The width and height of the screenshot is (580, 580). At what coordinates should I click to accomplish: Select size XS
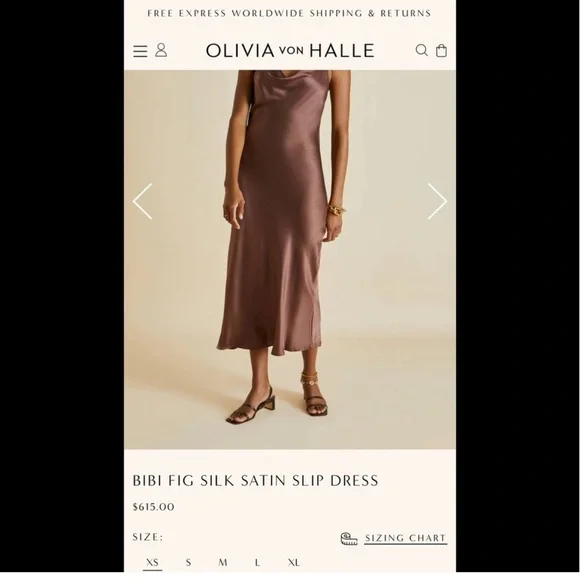pos(152,563)
